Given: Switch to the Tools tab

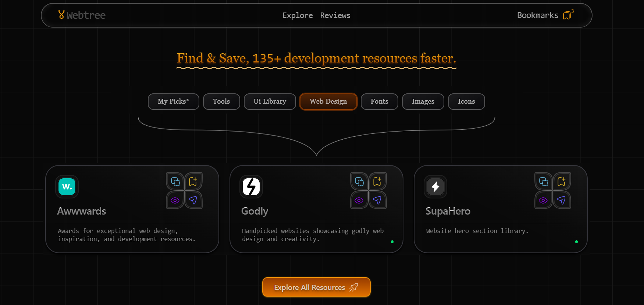Looking at the screenshot, I should pyautogui.click(x=221, y=101).
